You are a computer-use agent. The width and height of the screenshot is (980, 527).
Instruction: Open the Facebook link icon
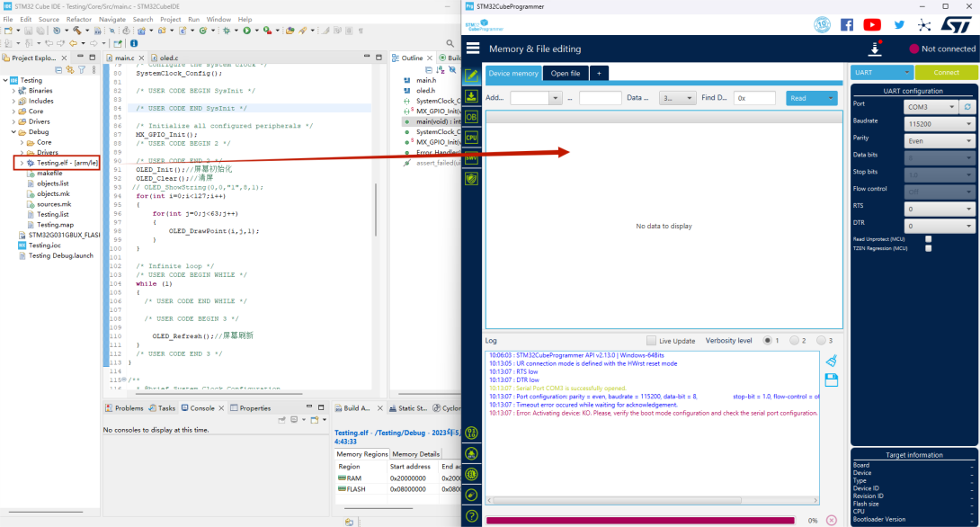847,25
